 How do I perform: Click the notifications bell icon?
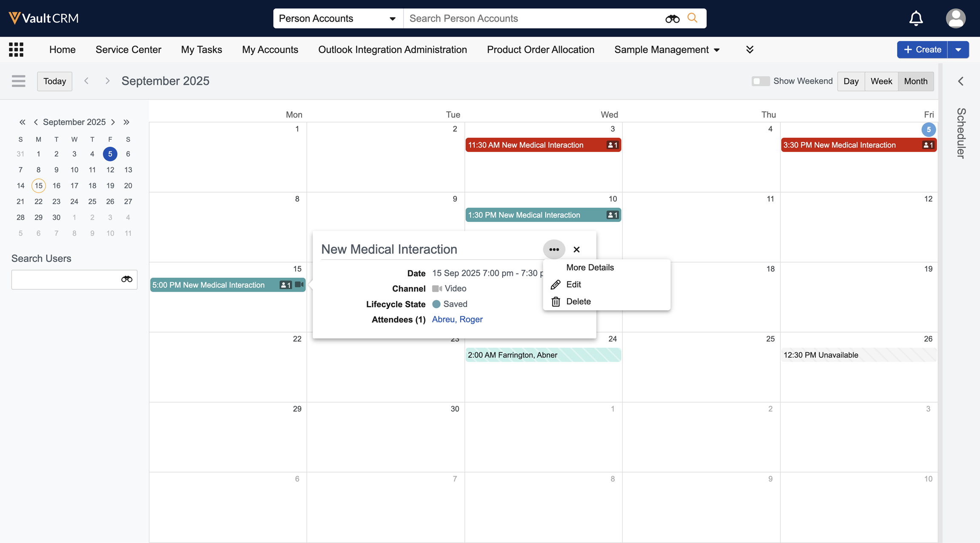point(916,18)
